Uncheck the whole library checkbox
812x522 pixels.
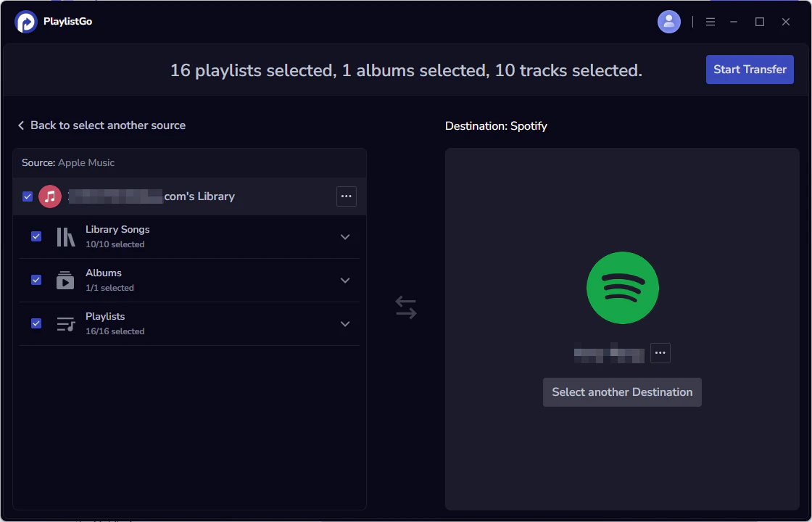[28, 196]
